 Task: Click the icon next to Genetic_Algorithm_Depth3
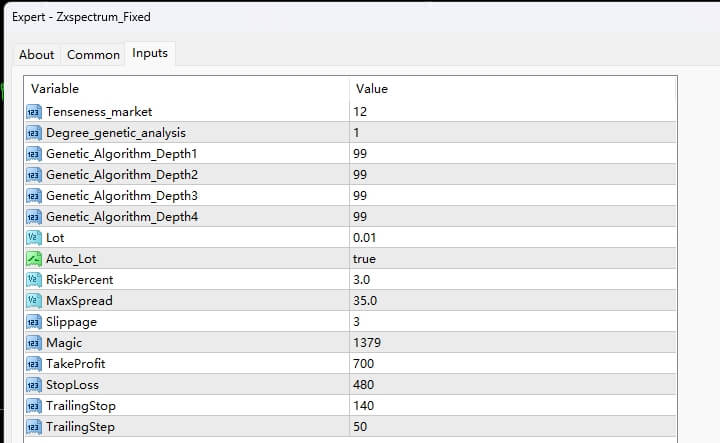34,195
